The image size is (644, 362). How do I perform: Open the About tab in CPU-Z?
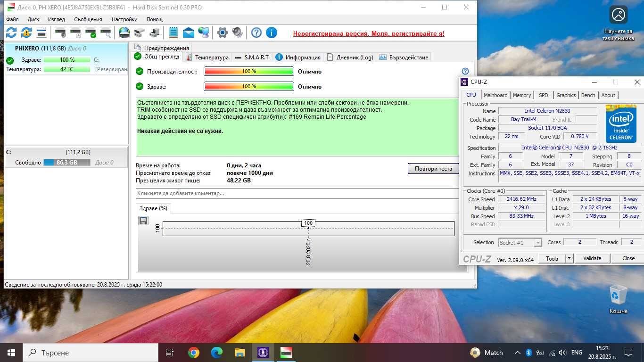tap(608, 95)
